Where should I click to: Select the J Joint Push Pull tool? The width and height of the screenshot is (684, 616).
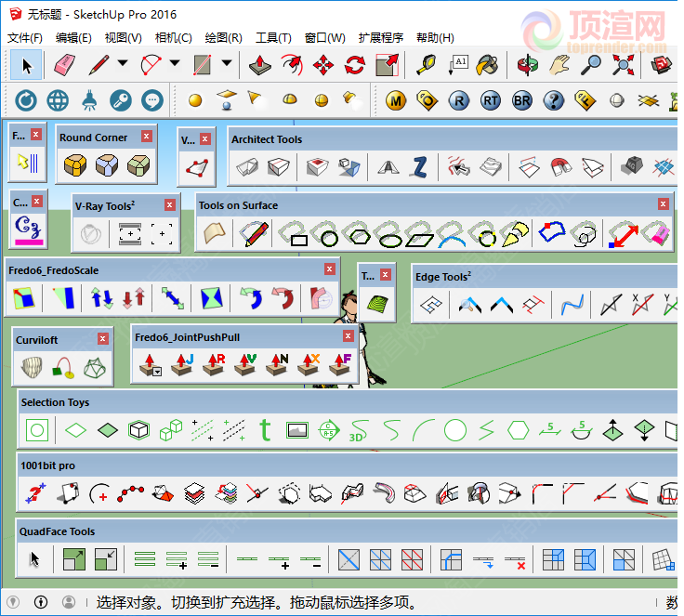pos(183,365)
